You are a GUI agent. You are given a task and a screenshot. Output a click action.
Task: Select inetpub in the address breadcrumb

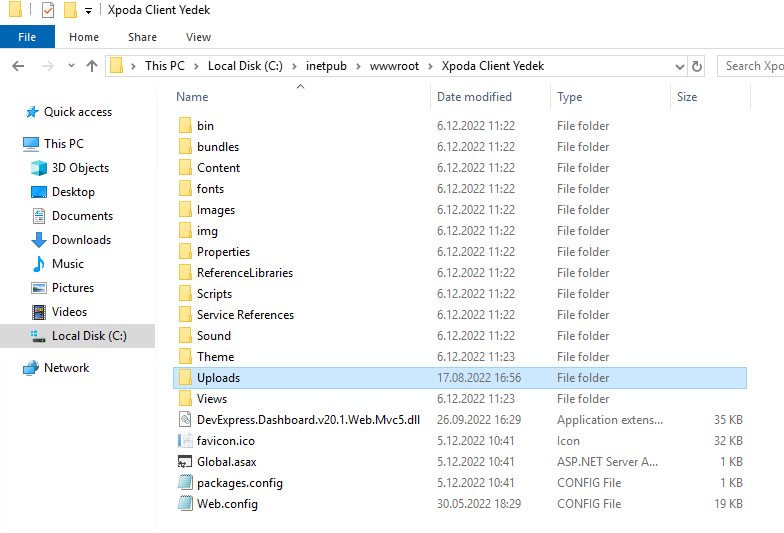click(x=326, y=66)
